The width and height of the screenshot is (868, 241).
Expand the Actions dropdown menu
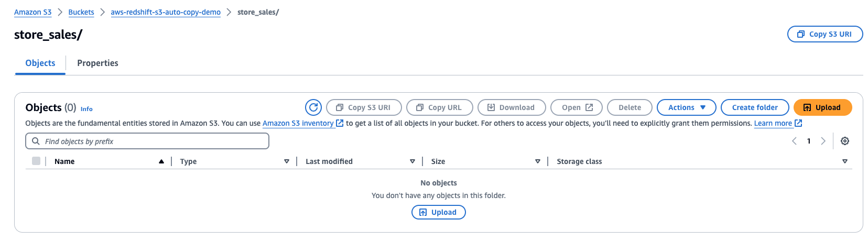click(x=686, y=107)
